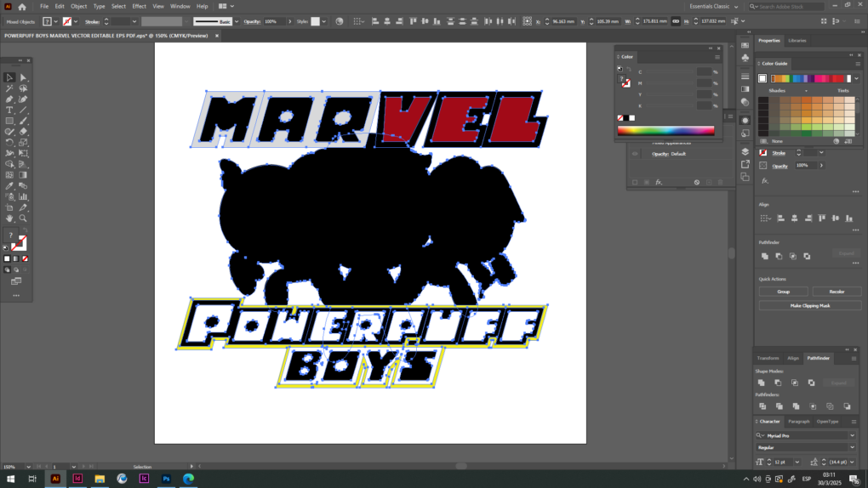This screenshot has height=488, width=868.
Task: Click the Stroke link in Properties
Action: tap(779, 153)
